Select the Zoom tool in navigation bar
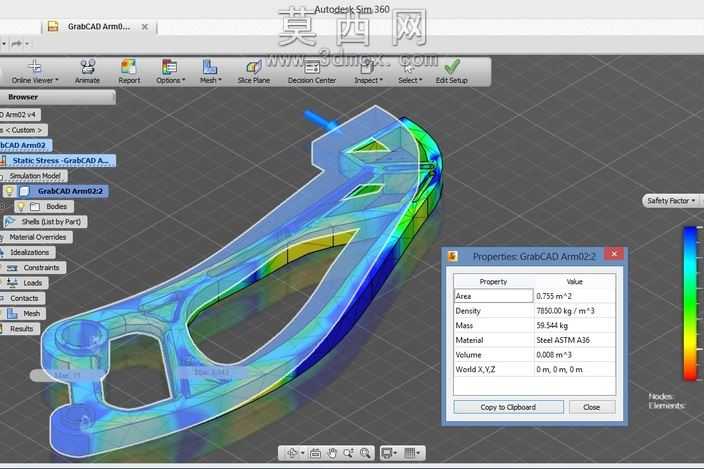Screen dimensions: 704x469 click(348, 453)
